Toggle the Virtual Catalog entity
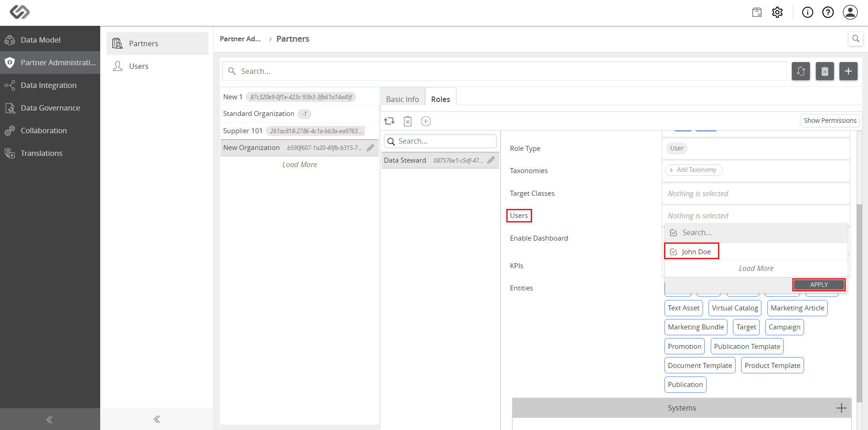The height and width of the screenshot is (430, 868). (735, 308)
